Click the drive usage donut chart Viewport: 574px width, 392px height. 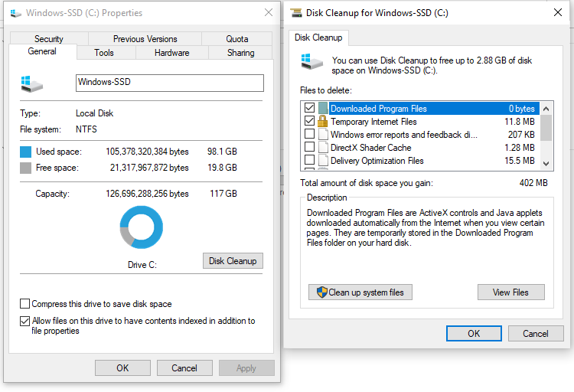(x=142, y=227)
